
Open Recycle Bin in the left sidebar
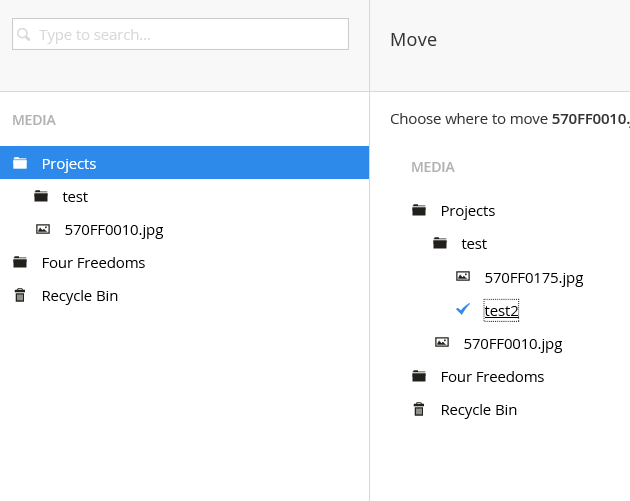tap(79, 296)
